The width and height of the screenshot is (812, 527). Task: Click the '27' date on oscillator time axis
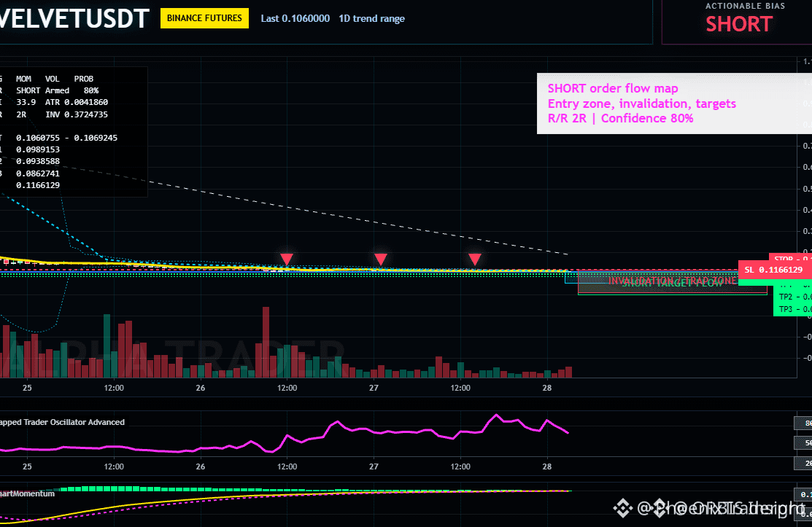[x=374, y=467]
